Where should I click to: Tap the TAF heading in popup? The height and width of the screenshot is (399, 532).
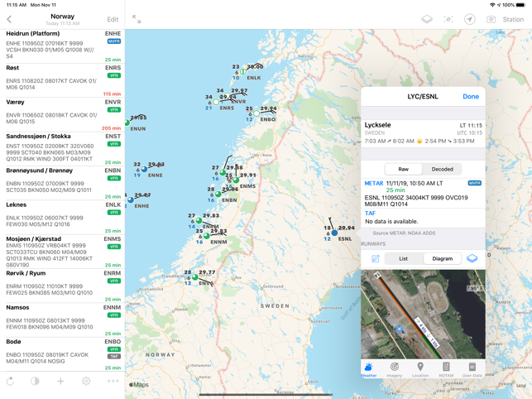point(370,214)
